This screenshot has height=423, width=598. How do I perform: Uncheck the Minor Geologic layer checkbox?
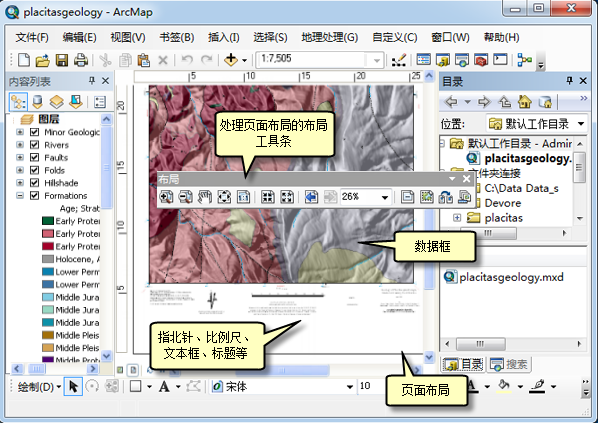[x=34, y=132]
